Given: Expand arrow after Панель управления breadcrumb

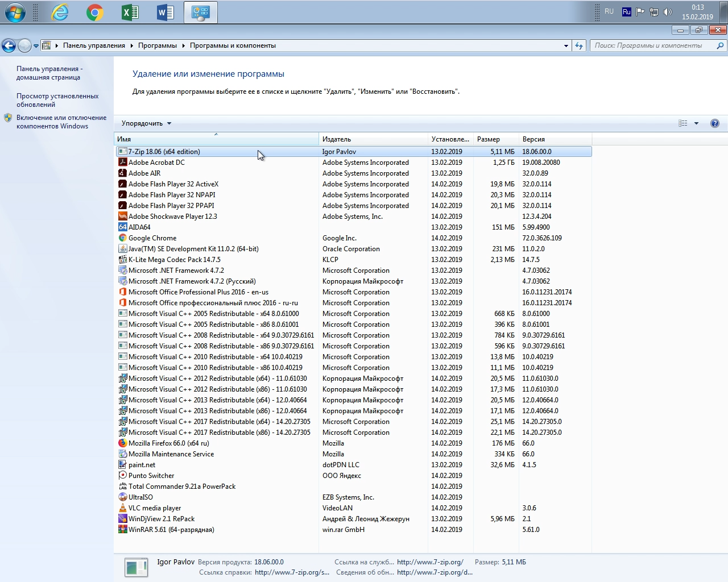Looking at the screenshot, I should (x=131, y=45).
